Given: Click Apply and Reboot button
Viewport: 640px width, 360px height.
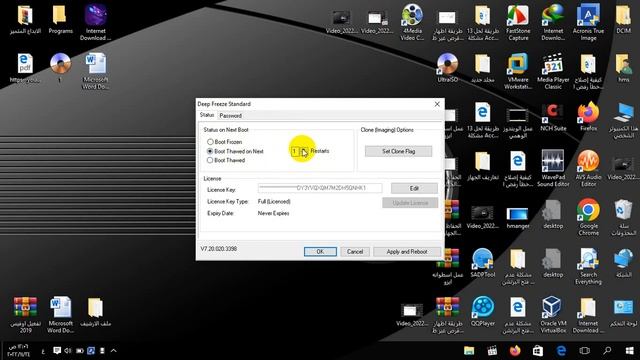Looking at the screenshot, I should pos(407,252).
